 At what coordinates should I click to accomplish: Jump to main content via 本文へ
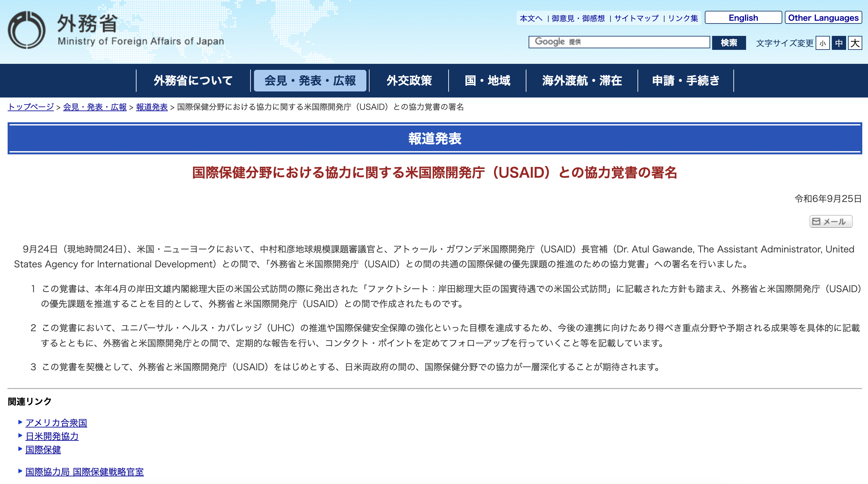point(531,18)
